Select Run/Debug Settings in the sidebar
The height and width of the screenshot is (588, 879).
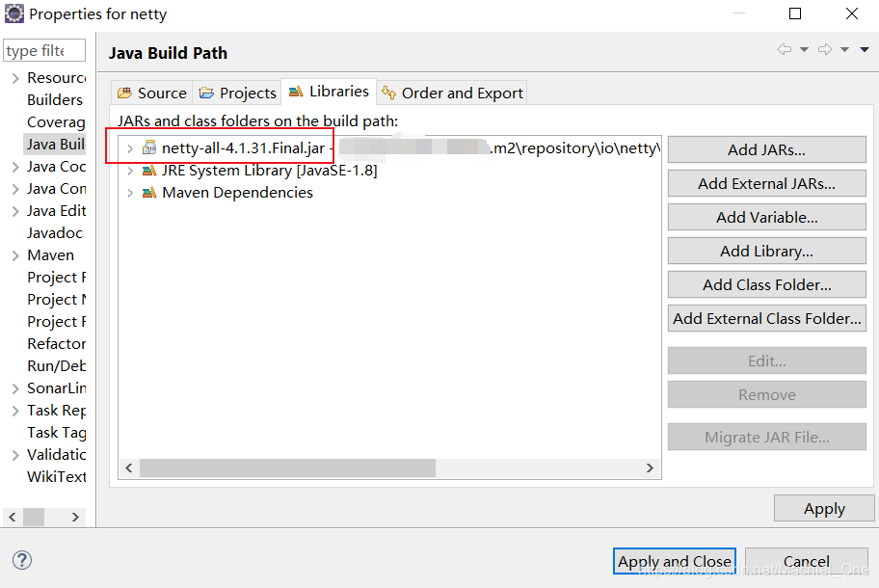[x=57, y=366]
